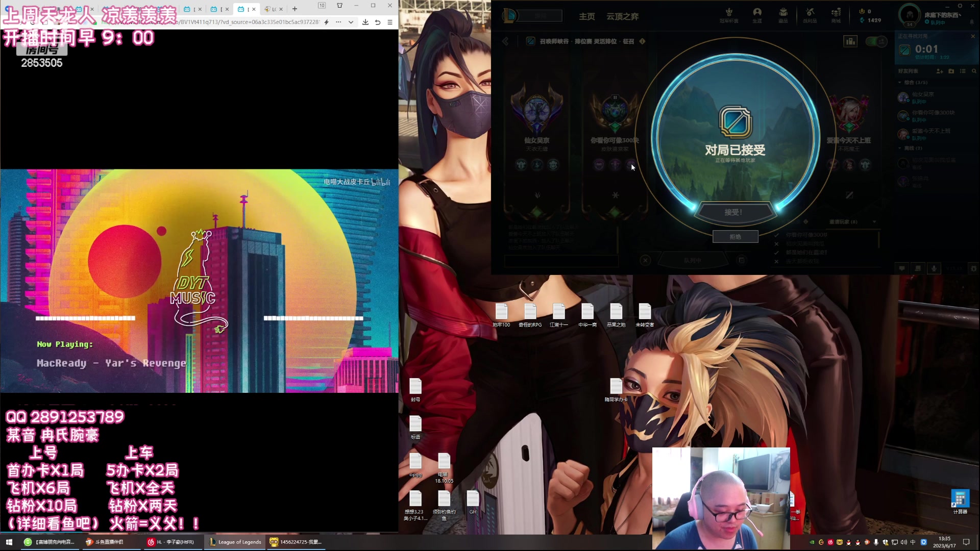Click the 中 input method indicator

[x=913, y=542]
